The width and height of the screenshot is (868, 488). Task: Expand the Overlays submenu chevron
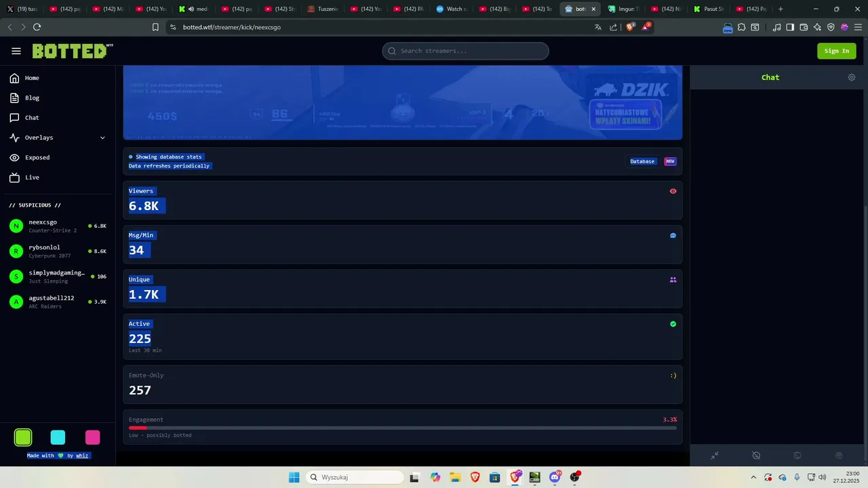[102, 138]
